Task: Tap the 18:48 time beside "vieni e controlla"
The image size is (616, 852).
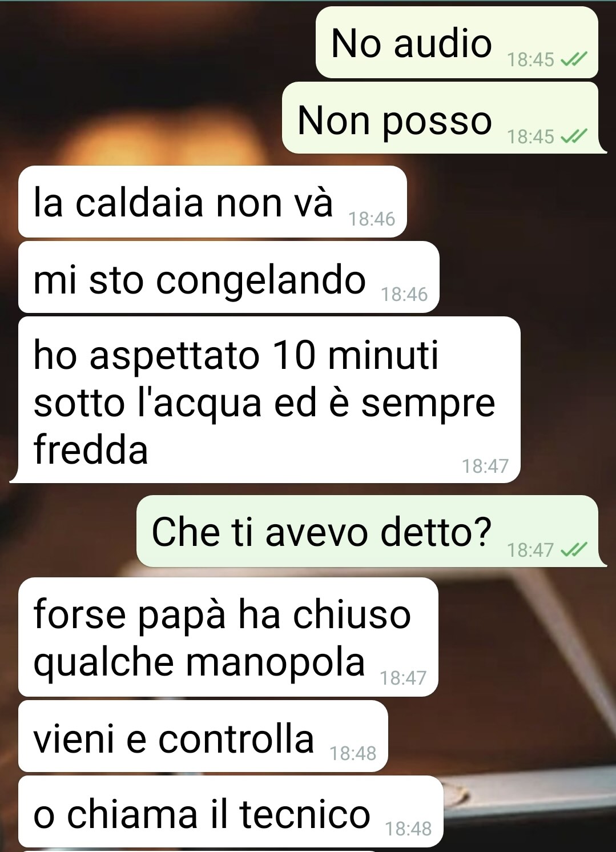Action: [x=353, y=754]
